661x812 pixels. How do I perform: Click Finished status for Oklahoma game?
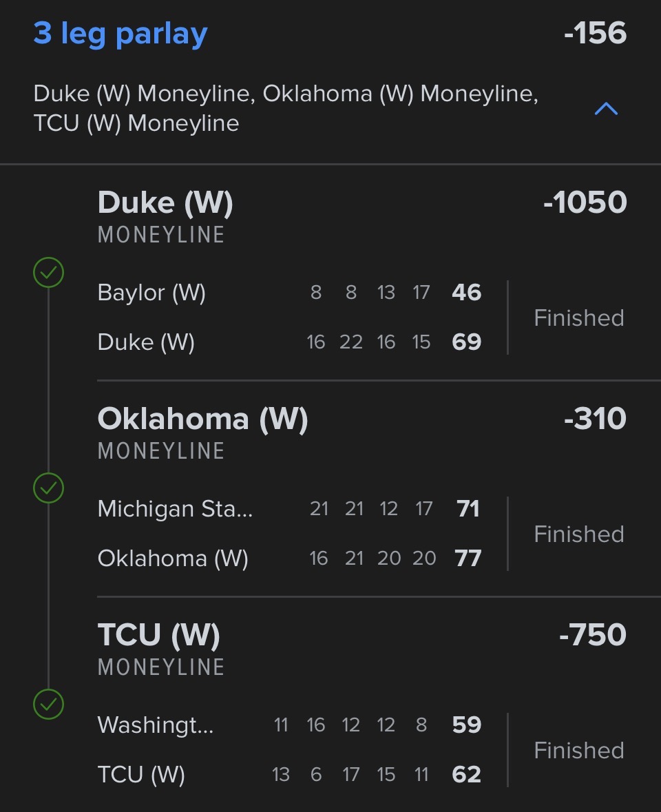click(x=579, y=534)
